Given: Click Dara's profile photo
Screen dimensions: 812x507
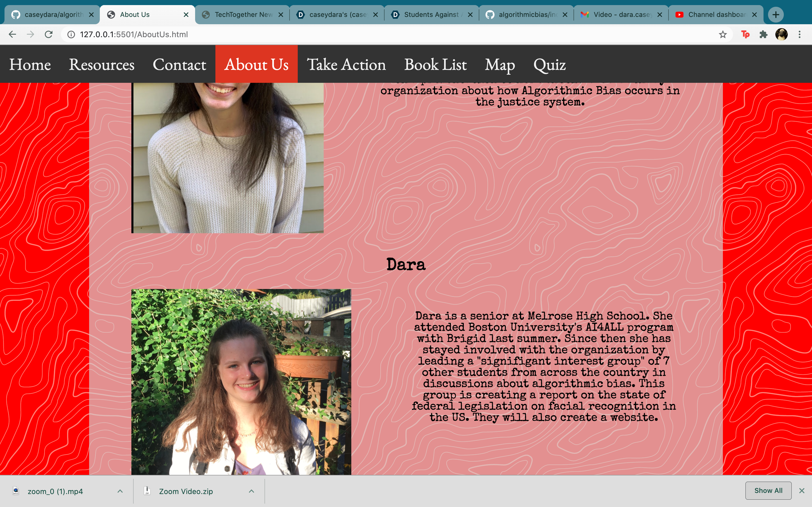Looking at the screenshot, I should click(x=241, y=382).
